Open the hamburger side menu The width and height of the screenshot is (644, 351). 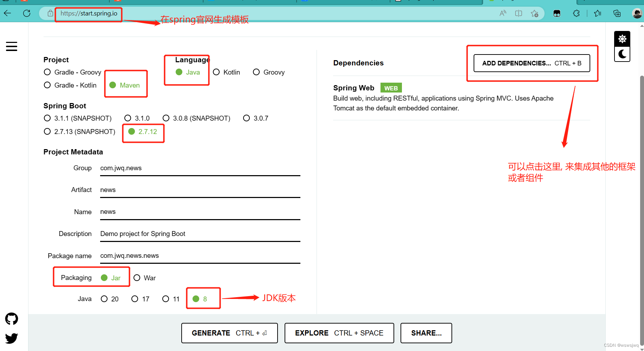click(x=12, y=46)
